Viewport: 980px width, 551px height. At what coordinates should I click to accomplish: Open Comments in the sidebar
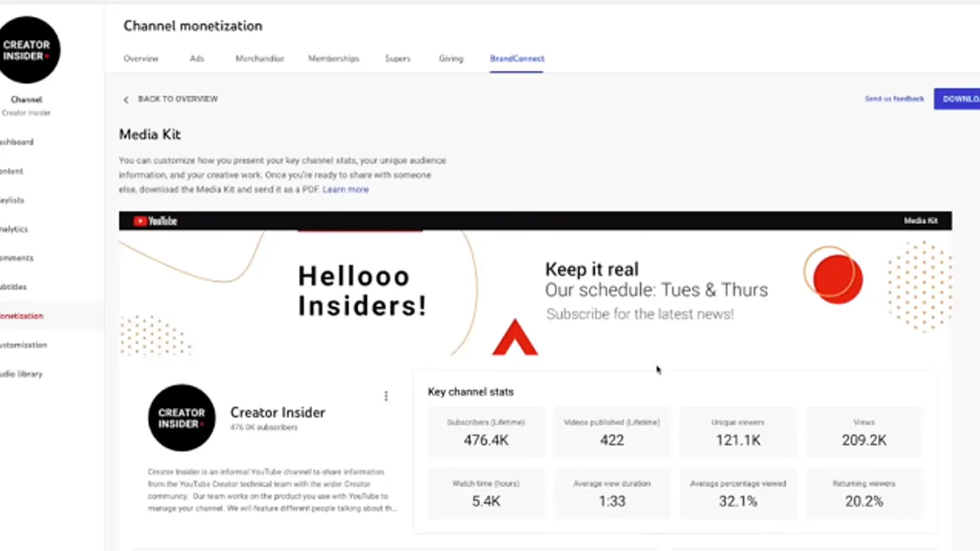point(16,258)
